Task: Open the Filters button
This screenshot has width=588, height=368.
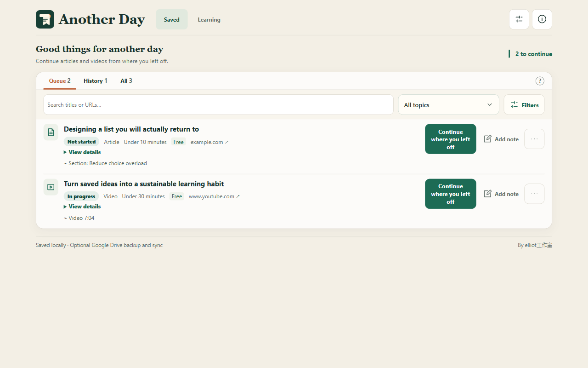Action: pos(524,105)
